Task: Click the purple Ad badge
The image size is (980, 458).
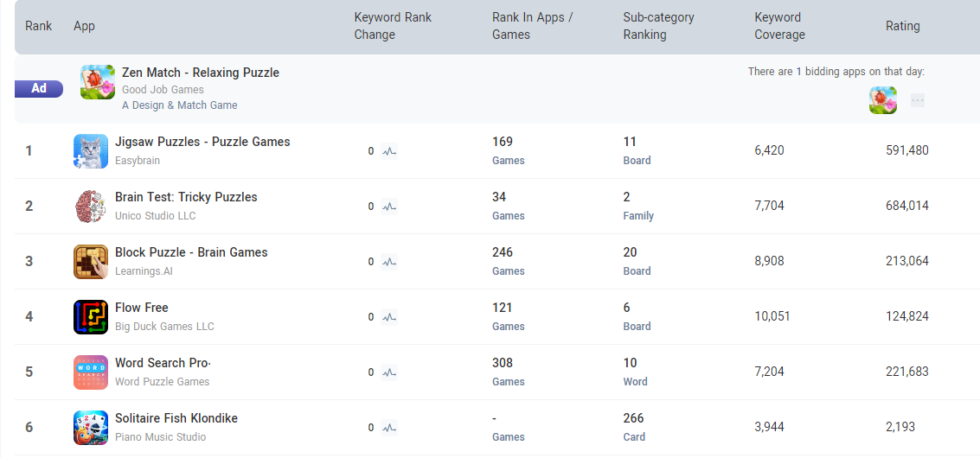Action: [39, 88]
